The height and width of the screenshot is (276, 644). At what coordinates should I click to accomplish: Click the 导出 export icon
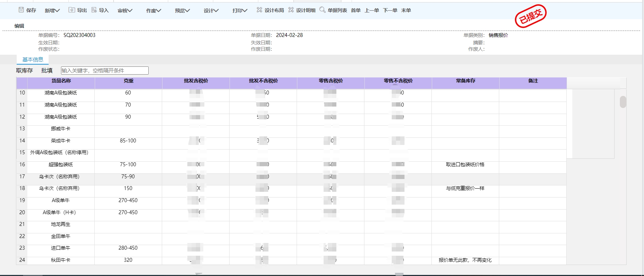pyautogui.click(x=72, y=10)
